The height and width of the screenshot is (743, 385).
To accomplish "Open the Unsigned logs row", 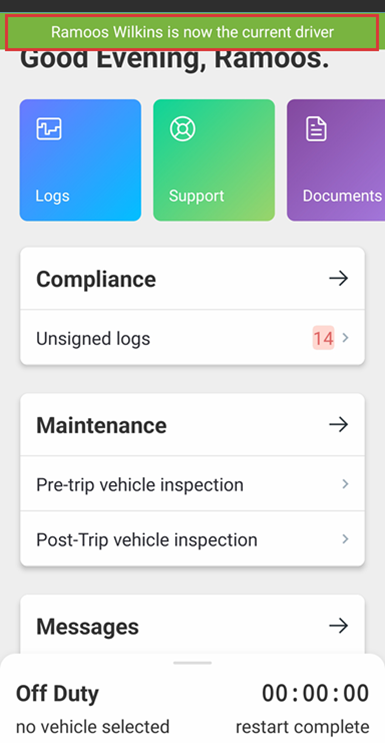I will pos(192,338).
